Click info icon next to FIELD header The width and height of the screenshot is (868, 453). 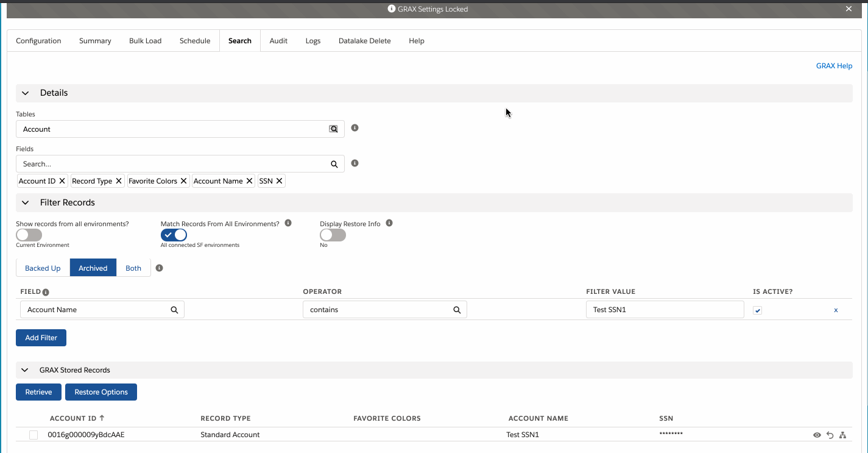point(46,292)
